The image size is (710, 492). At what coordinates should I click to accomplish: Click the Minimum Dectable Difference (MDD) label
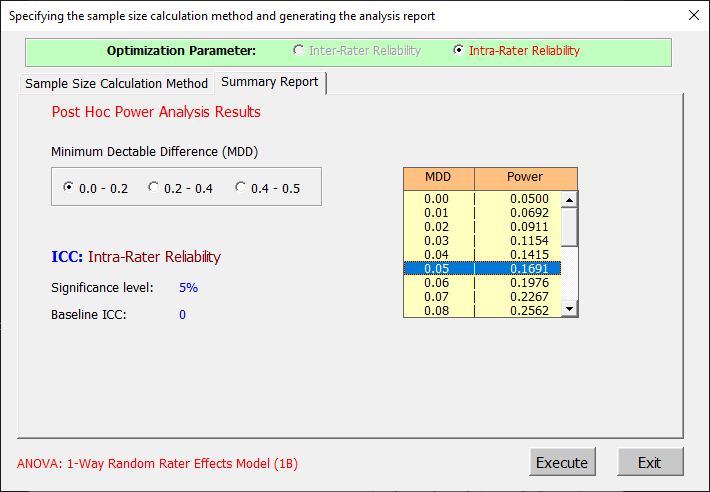click(154, 152)
